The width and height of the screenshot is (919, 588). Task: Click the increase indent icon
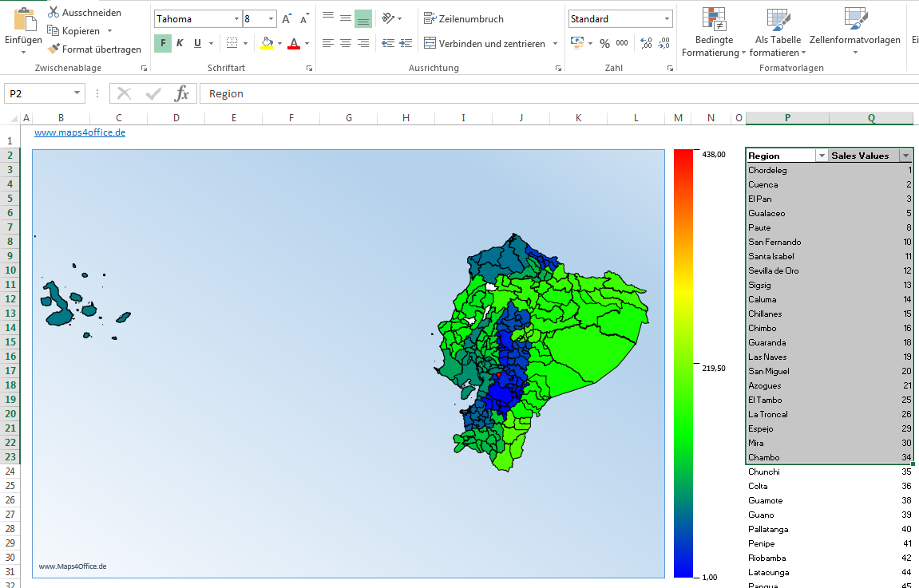(x=406, y=44)
